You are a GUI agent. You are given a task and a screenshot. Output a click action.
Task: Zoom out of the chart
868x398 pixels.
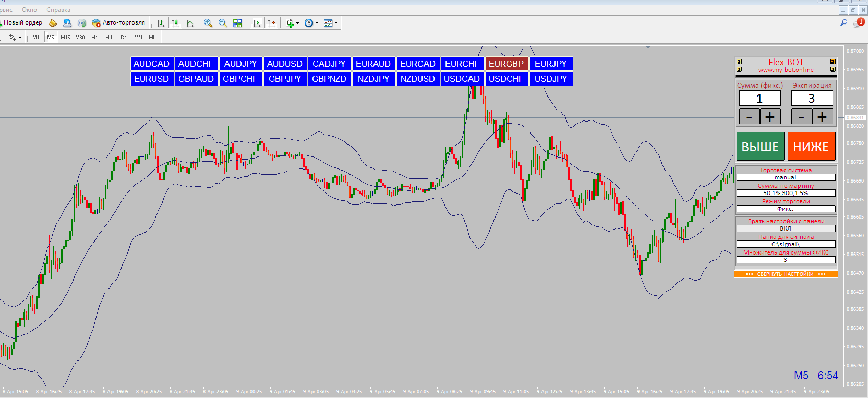[223, 23]
